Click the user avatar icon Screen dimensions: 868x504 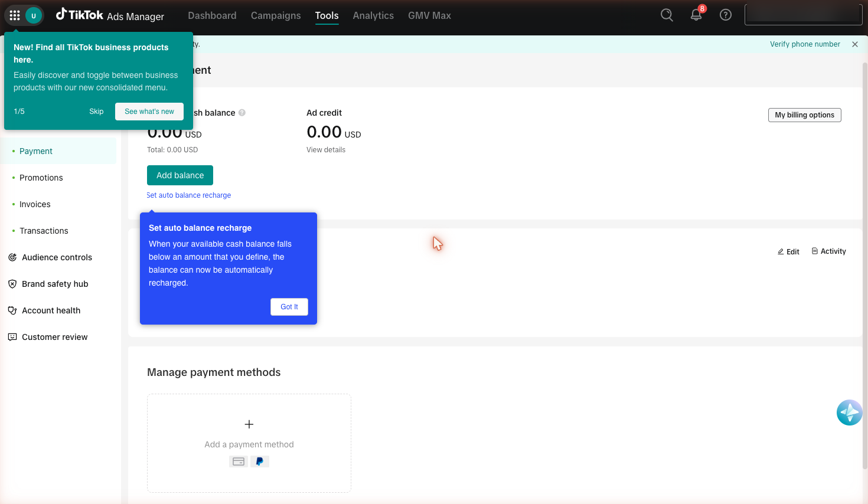[34, 15]
